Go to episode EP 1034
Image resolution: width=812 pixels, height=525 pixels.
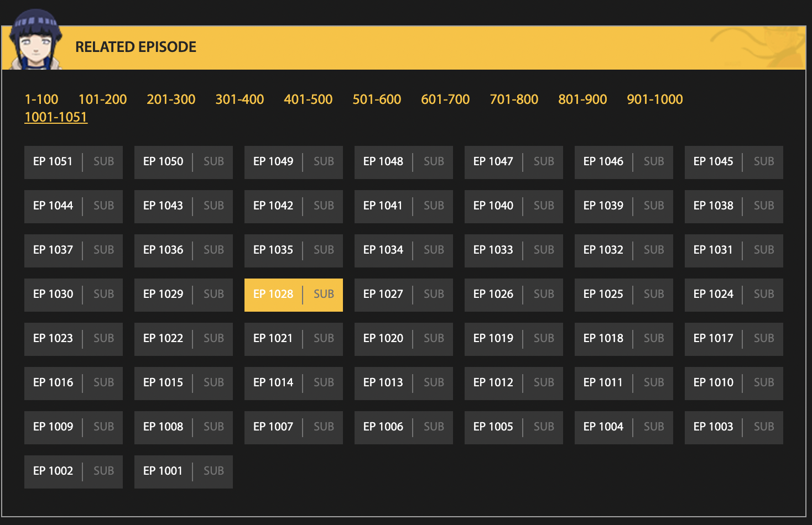404,251
